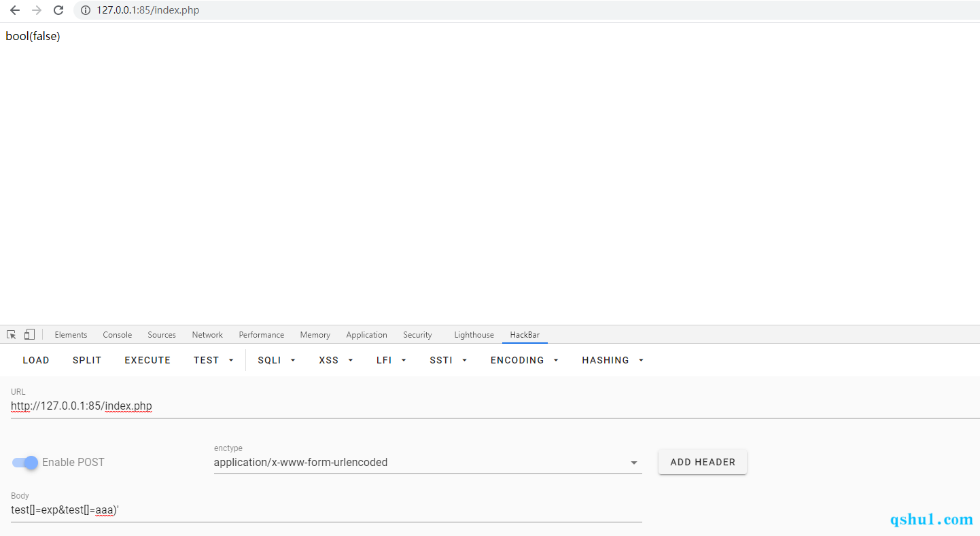Viewport: 980px width, 536px height.
Task: Click the LOAD button in HackBar
Action: (x=36, y=360)
